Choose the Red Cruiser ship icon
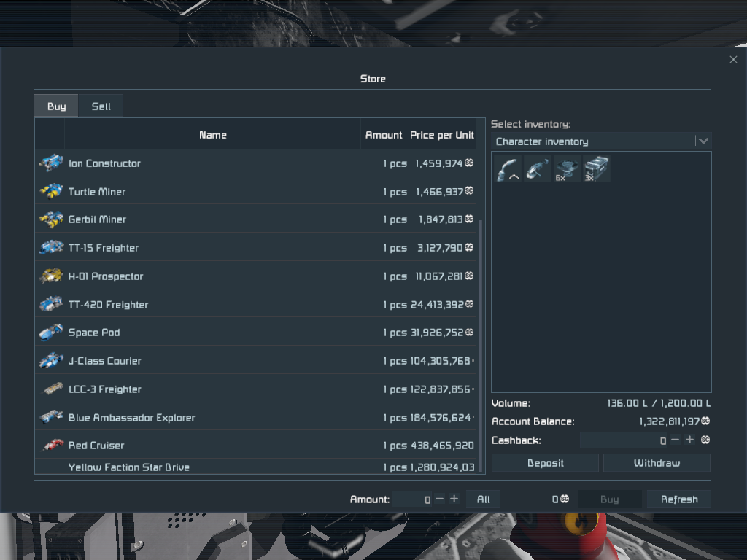747x560 pixels. (x=51, y=446)
